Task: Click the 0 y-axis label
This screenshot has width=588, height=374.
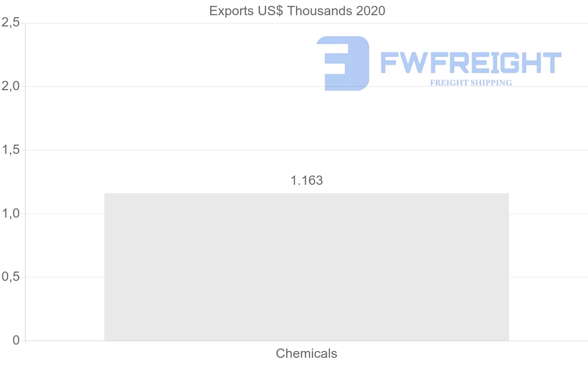Action: point(16,341)
